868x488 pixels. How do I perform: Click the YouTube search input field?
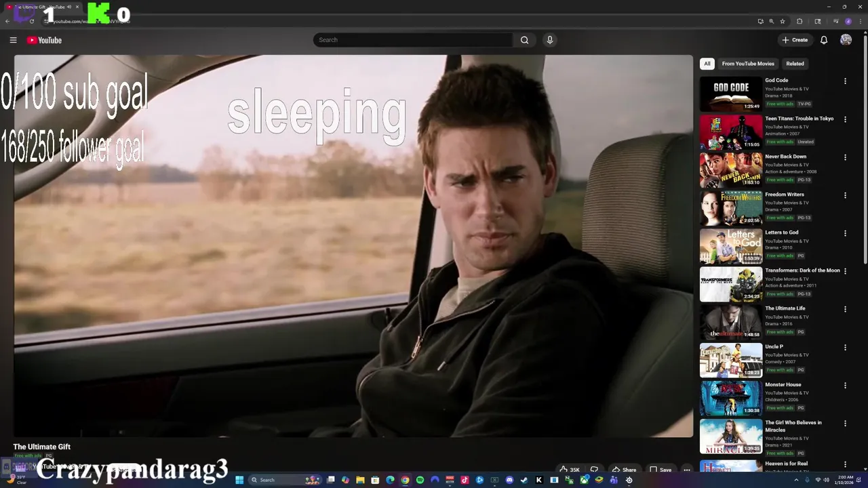413,40
